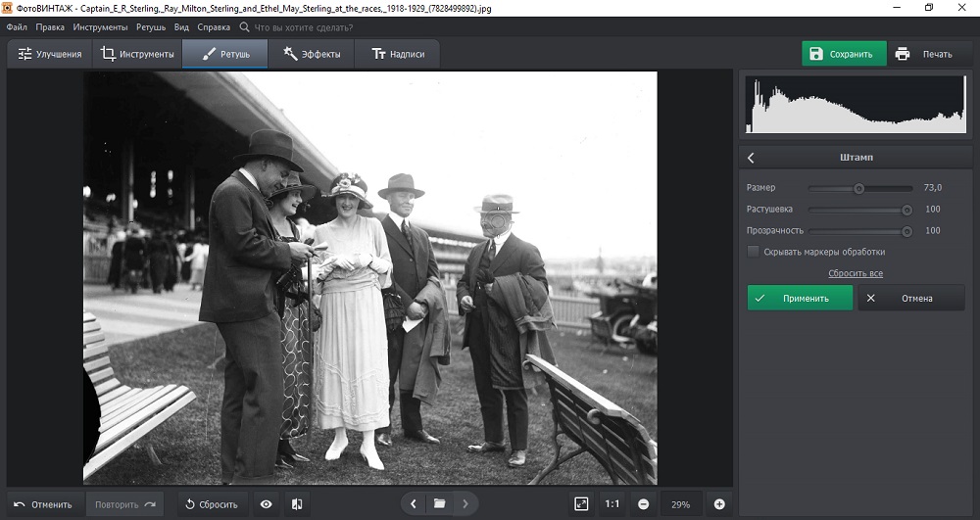Switch to the Улучшения tab

pyautogui.click(x=50, y=54)
